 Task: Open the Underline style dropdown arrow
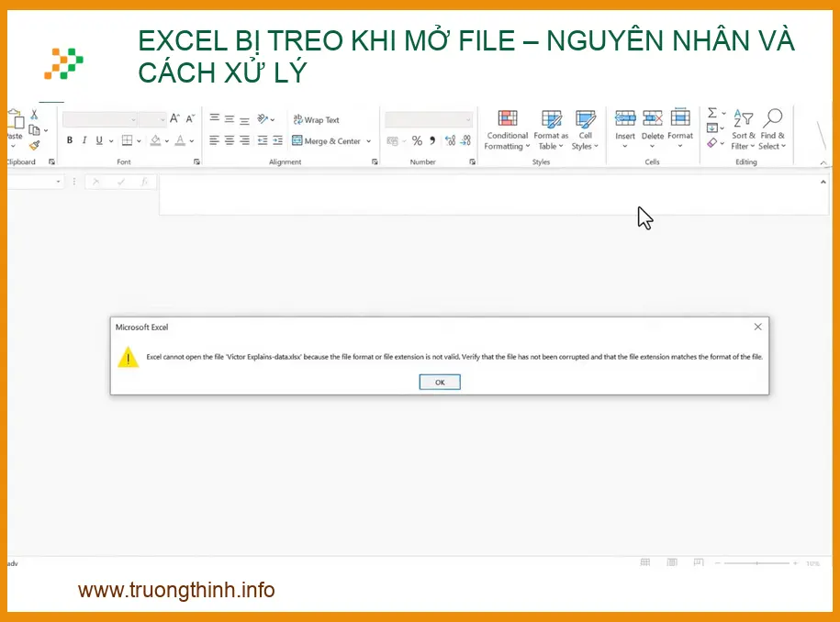point(111,140)
